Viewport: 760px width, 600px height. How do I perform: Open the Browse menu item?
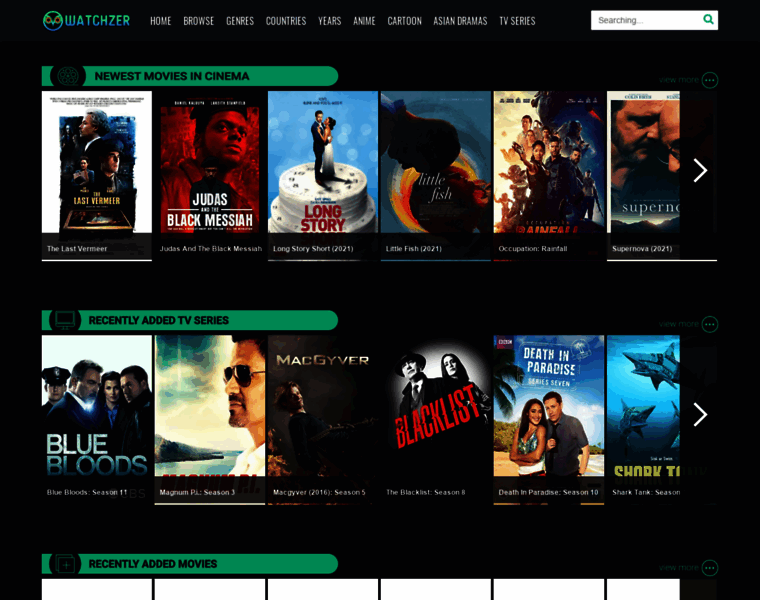coord(198,21)
